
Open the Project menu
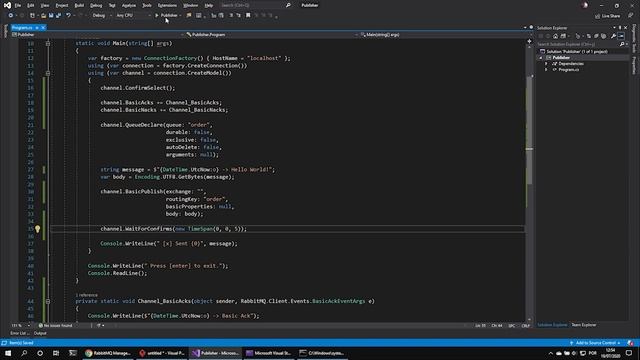pyautogui.click(x=62, y=5)
